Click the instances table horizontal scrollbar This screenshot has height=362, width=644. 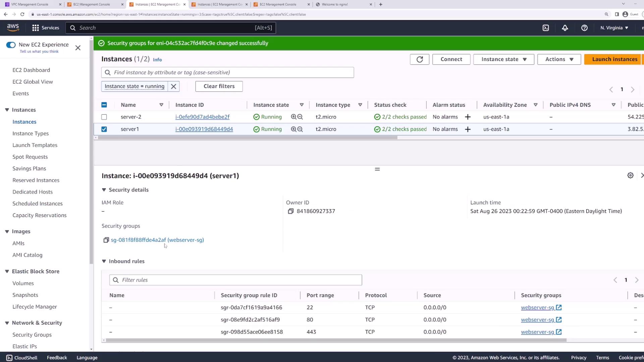pos(247,137)
